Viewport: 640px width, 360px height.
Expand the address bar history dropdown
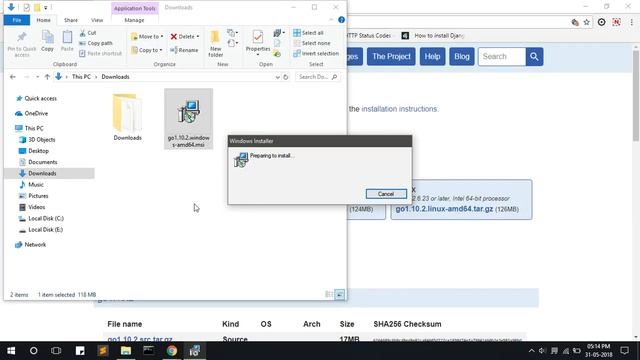point(278,77)
